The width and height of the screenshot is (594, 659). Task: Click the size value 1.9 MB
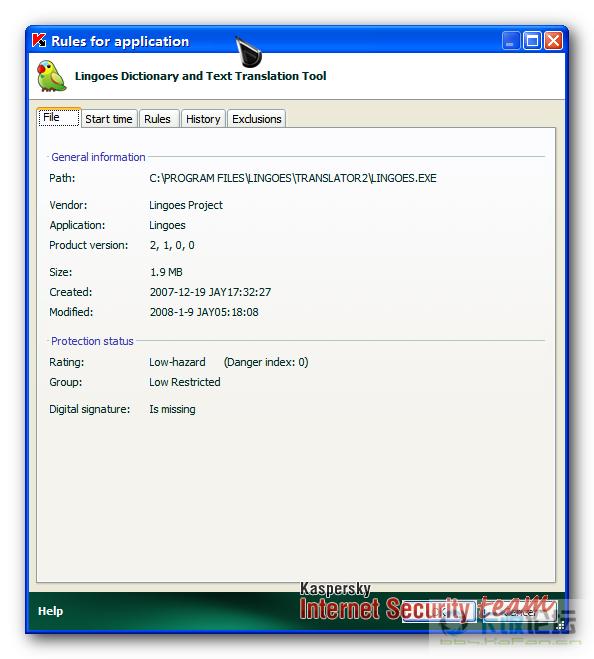point(166,272)
